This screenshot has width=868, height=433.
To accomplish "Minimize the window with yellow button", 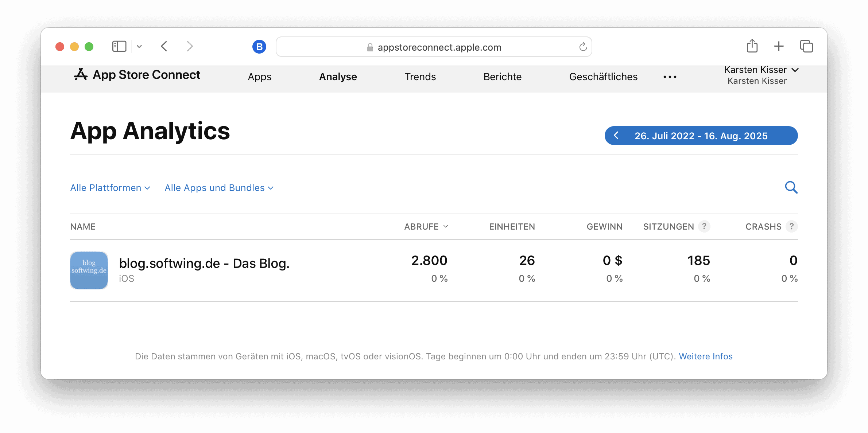I will click(x=74, y=47).
